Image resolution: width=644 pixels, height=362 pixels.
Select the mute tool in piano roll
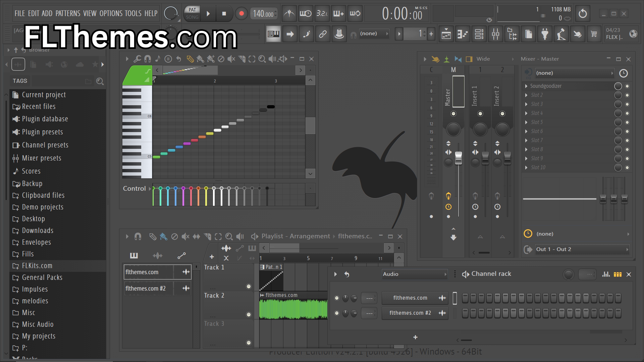[231, 59]
